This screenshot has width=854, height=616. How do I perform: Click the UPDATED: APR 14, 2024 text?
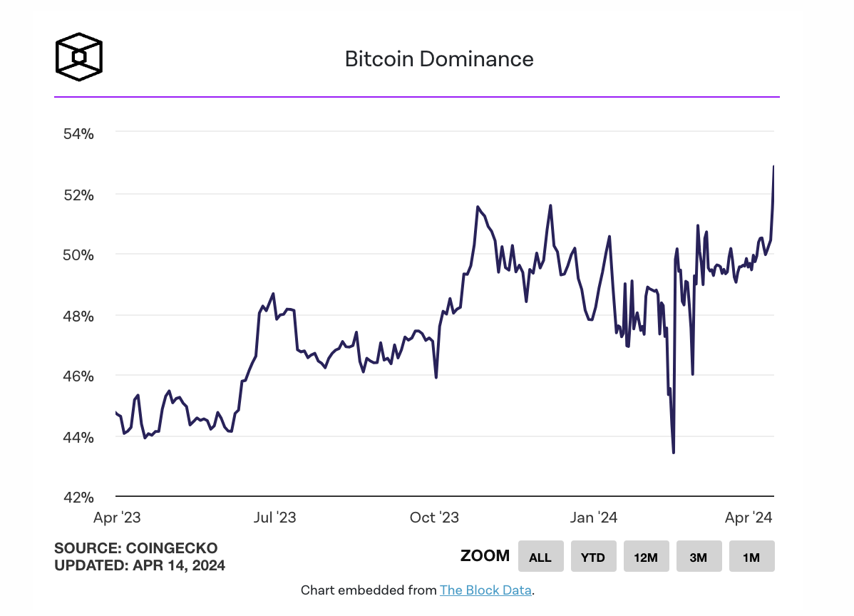(140, 566)
